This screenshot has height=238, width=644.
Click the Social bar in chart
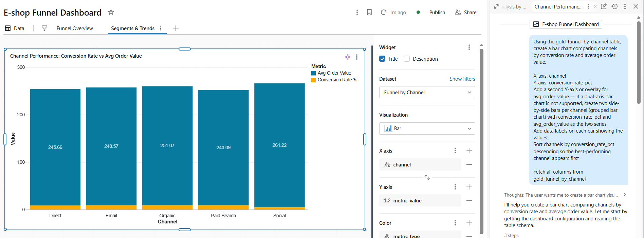coord(279,145)
